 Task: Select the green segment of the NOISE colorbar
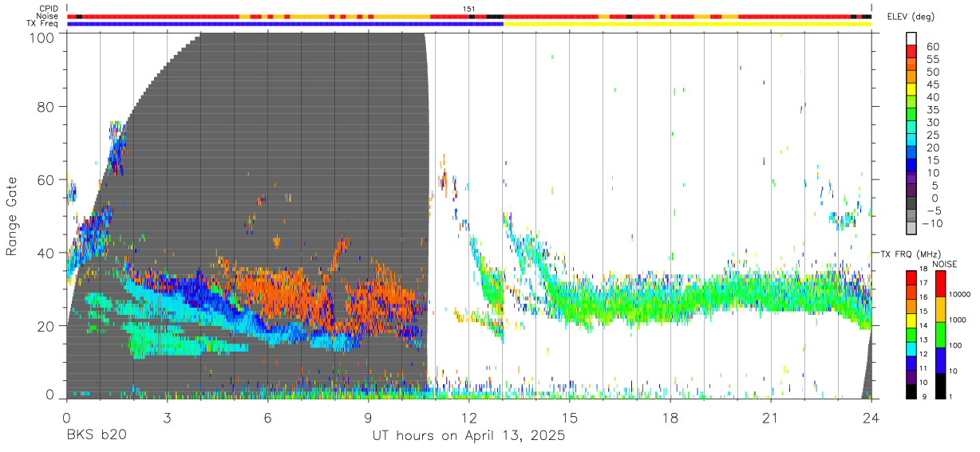(x=939, y=335)
